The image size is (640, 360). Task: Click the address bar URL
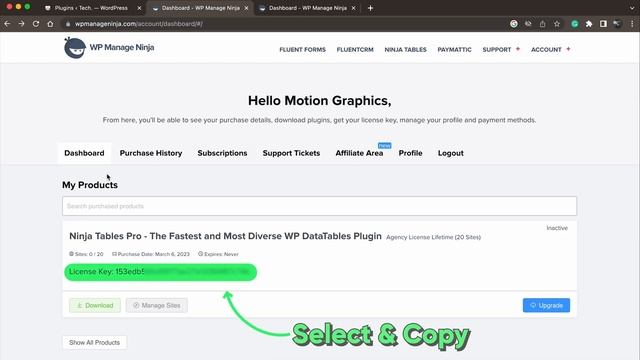(x=139, y=24)
